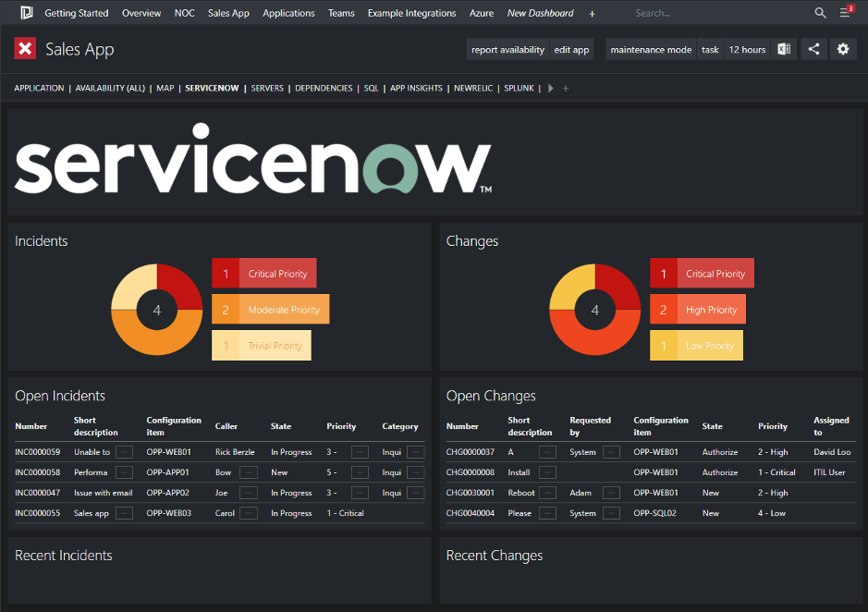Click the edit app button
Image resolution: width=868 pixels, height=612 pixels.
[x=571, y=49]
